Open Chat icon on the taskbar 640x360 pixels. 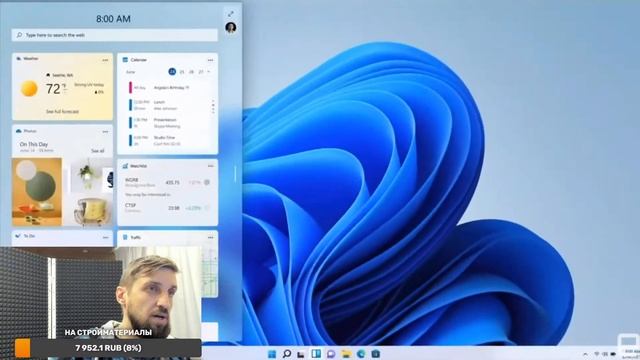[331, 353]
